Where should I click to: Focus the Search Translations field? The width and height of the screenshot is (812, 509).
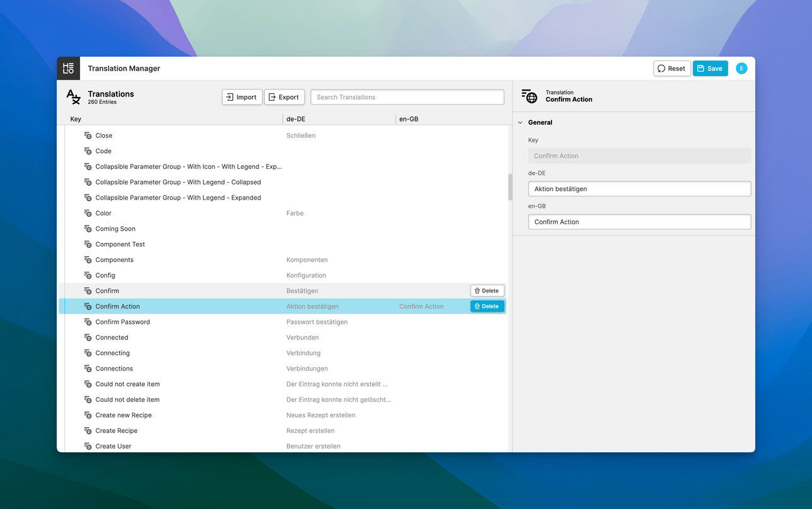click(407, 97)
